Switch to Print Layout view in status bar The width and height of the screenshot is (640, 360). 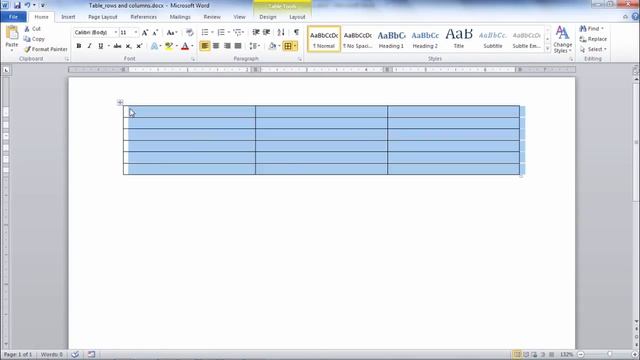pos(517,354)
